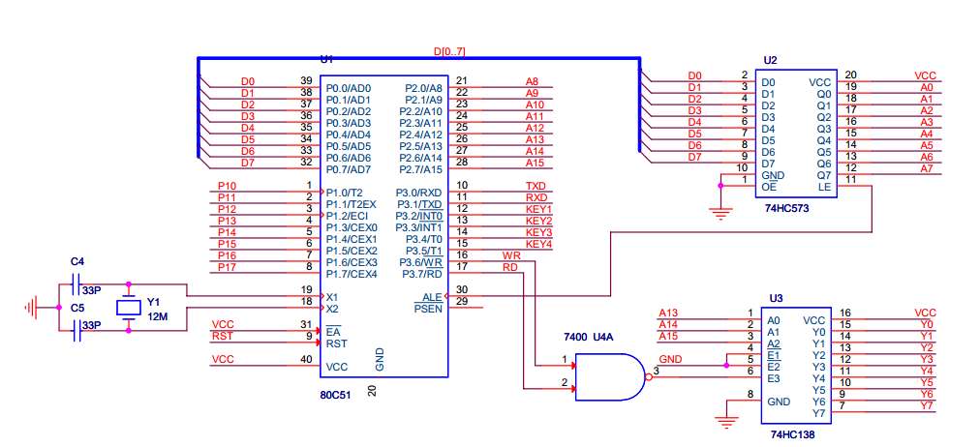Select the 80C51 microcontroller body

pyautogui.click(x=383, y=226)
